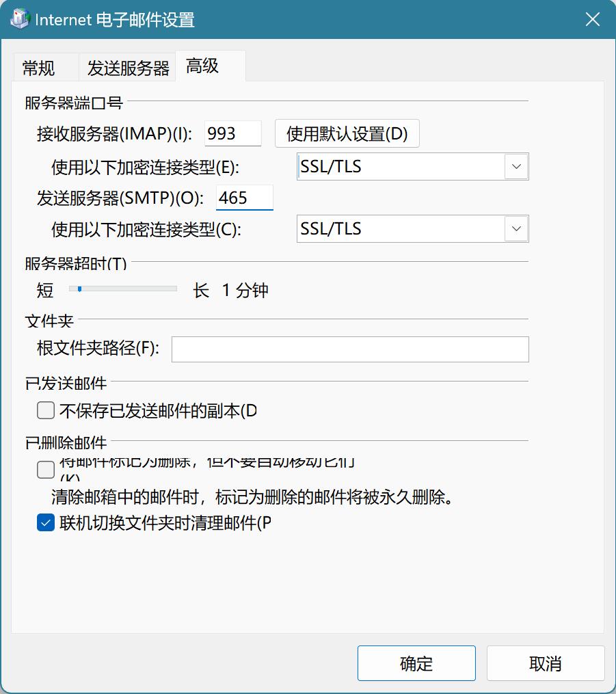616x694 pixels.
Task: Click the 取消 button
Action: click(545, 663)
